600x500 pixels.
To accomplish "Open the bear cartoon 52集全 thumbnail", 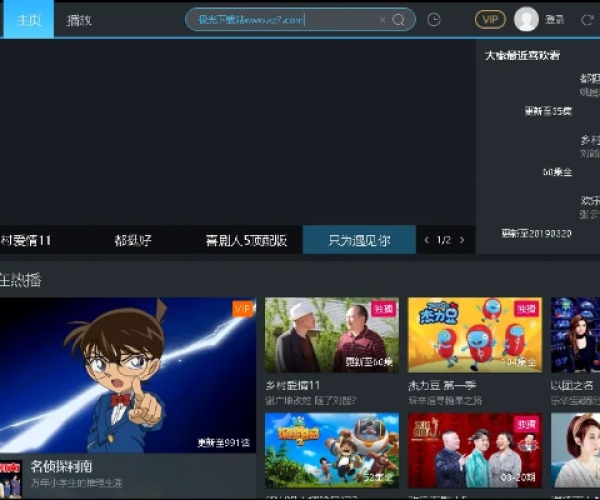I will [332, 450].
